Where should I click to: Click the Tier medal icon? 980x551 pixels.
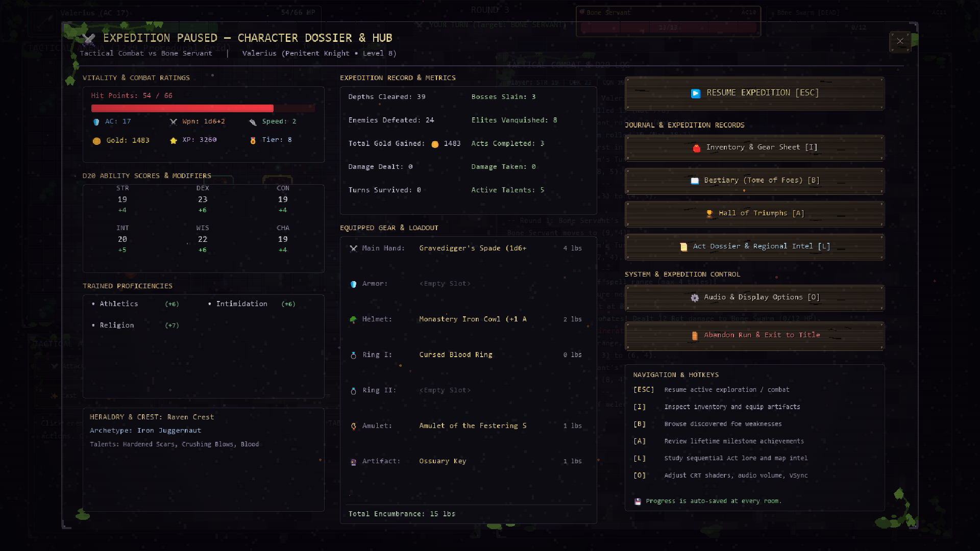[253, 140]
